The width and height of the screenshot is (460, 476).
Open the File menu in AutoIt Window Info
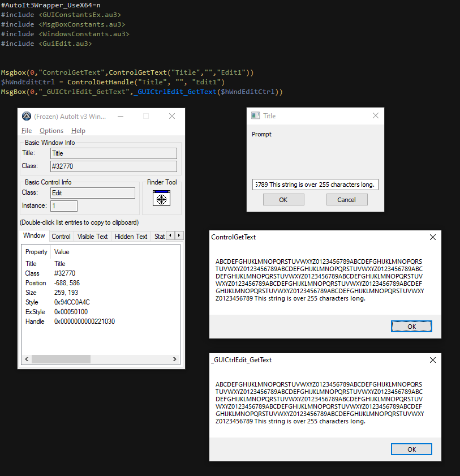pyautogui.click(x=27, y=131)
